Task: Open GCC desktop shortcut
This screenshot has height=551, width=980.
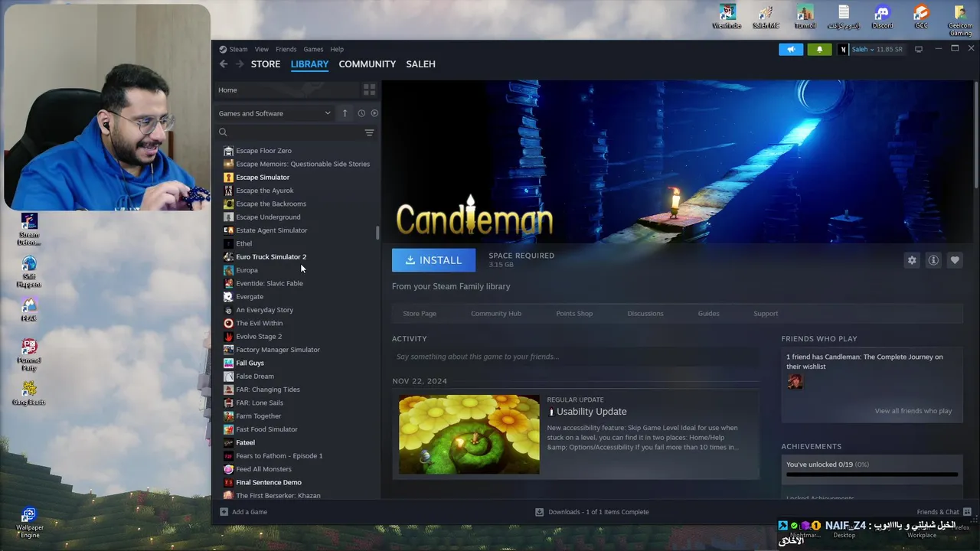Action: (921, 17)
